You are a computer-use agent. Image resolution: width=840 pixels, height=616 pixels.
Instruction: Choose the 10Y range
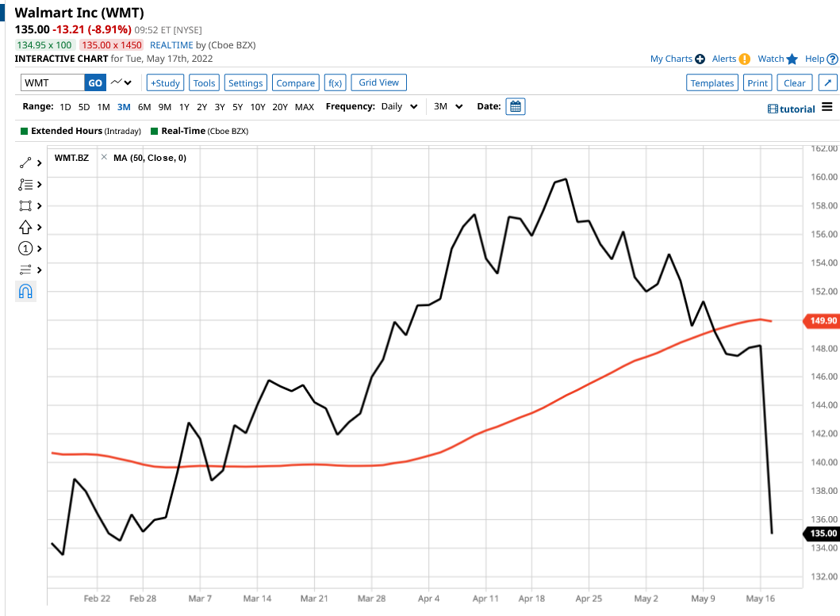(x=258, y=107)
